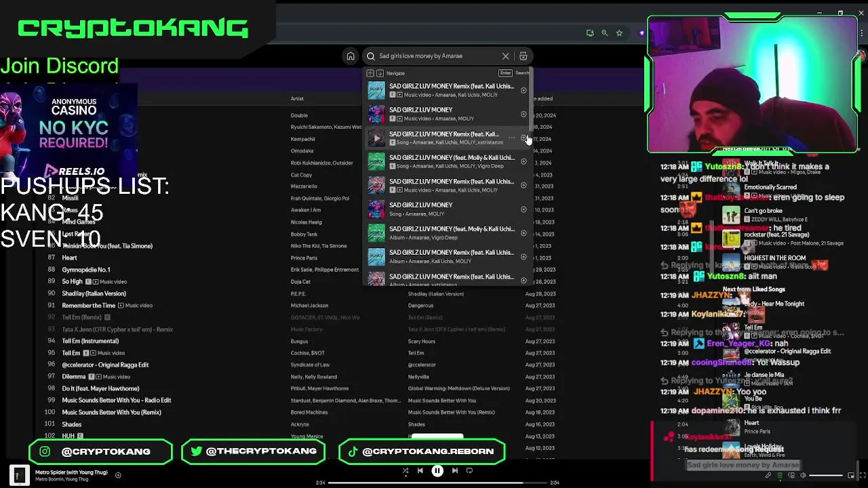Image resolution: width=868 pixels, height=488 pixels.
Task: Add 'Album • Amaarae, Vigro Deep' via plus icon
Action: (524, 233)
